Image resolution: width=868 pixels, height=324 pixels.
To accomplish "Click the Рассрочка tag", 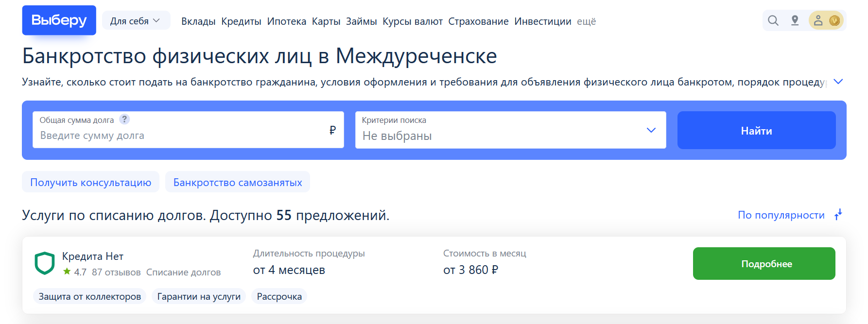I will 279,296.
